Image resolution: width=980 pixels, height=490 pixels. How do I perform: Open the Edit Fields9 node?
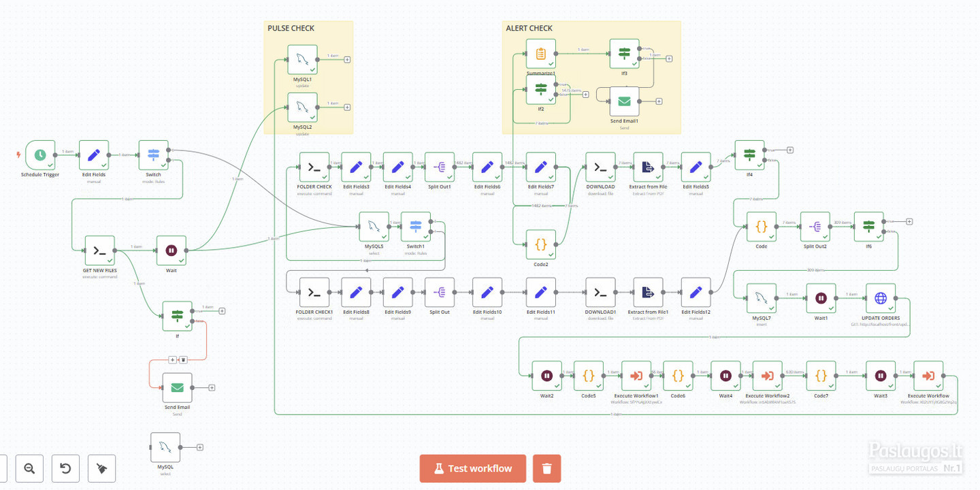tap(397, 293)
